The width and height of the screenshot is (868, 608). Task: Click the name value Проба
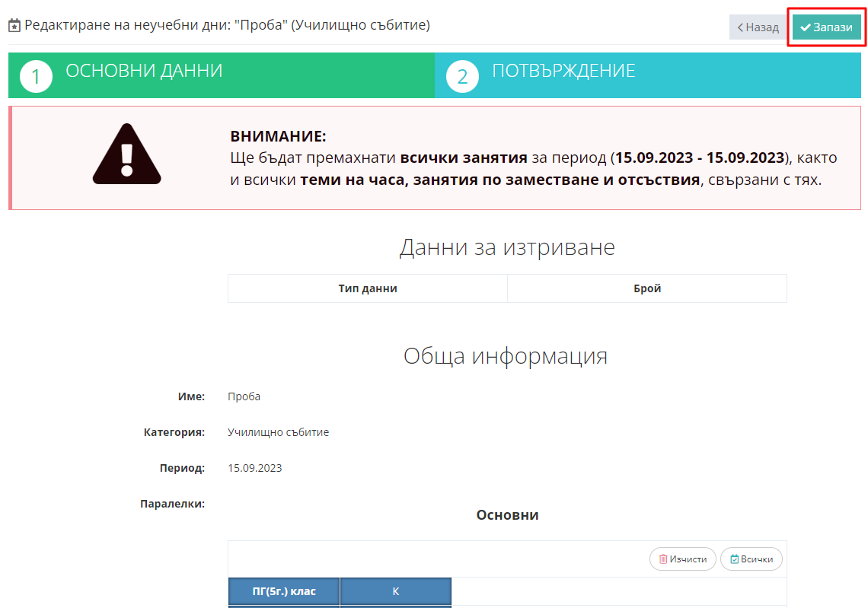click(244, 396)
